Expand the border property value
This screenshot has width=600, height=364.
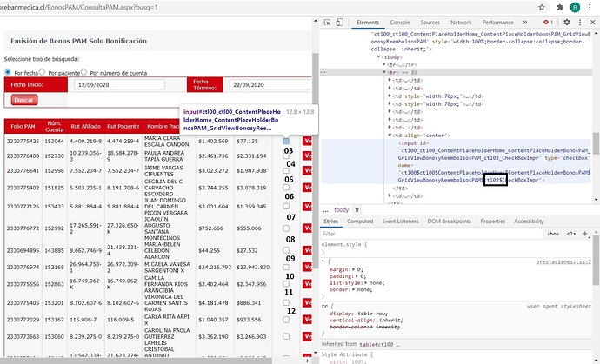354,289
